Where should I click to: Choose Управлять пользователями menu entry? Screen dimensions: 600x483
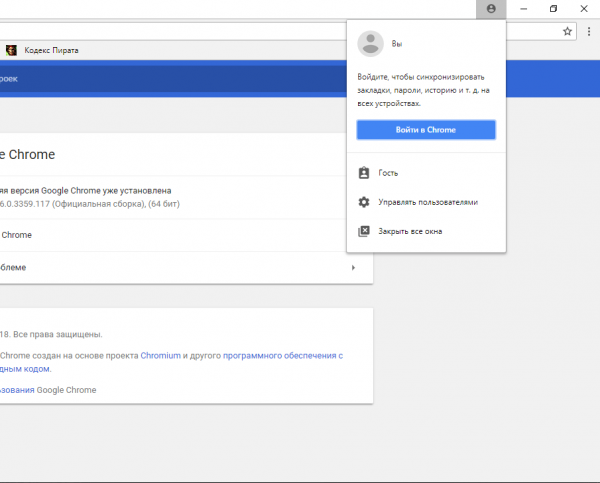point(427,202)
